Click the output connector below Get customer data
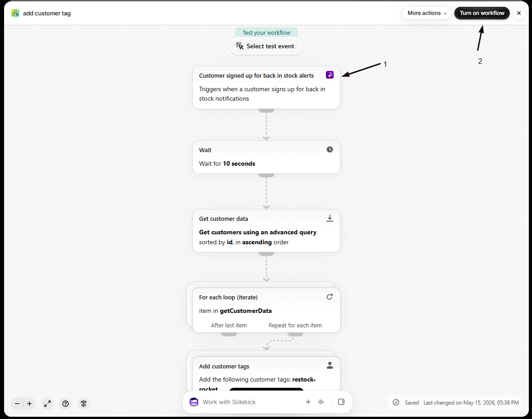Screen dimensions: 532x419 [266, 254]
